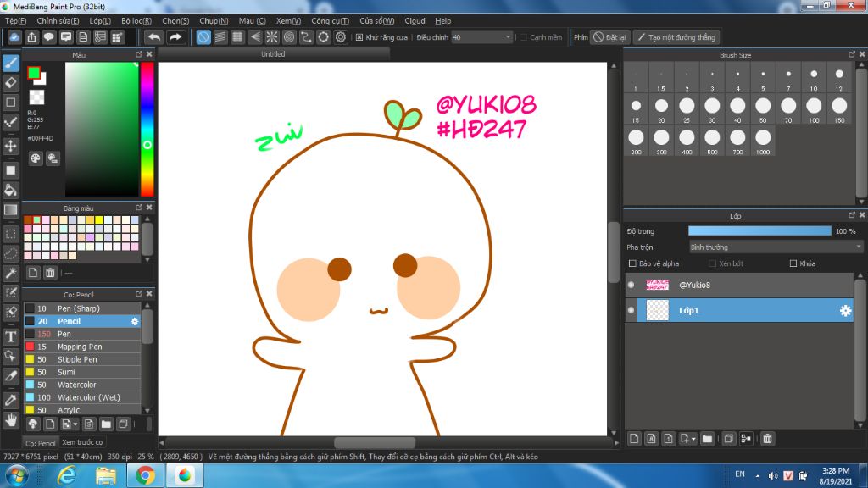Delete layer with trash icon in layer panel

[x=767, y=439]
